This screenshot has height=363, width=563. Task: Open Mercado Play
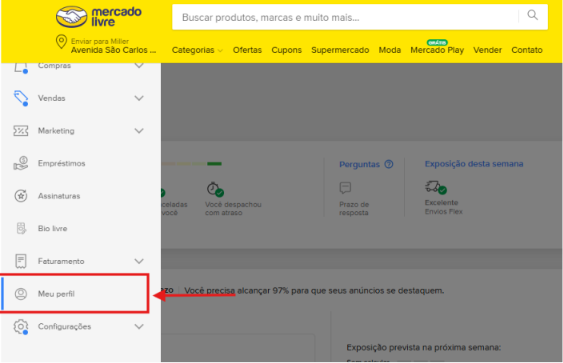437,50
